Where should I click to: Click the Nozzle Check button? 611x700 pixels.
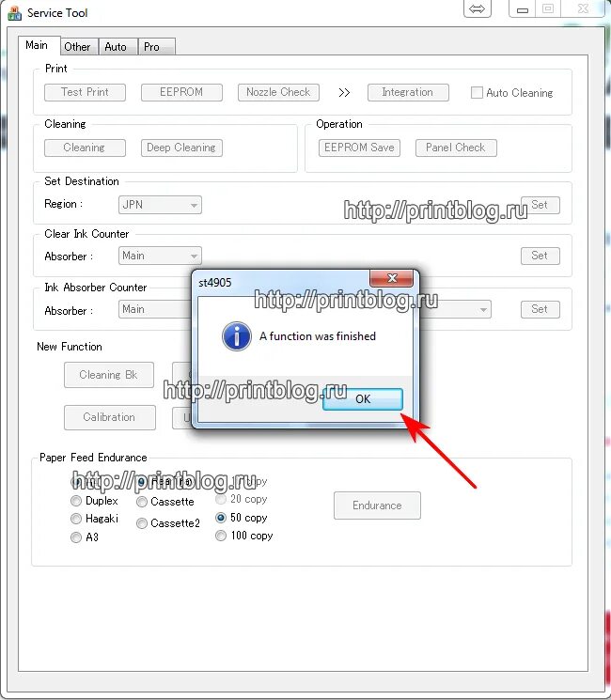click(x=278, y=92)
